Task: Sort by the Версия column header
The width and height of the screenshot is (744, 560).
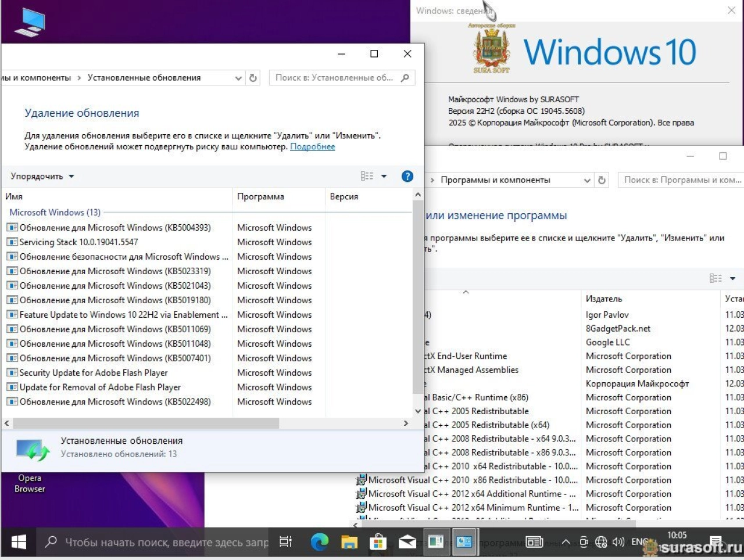Action: coord(368,196)
